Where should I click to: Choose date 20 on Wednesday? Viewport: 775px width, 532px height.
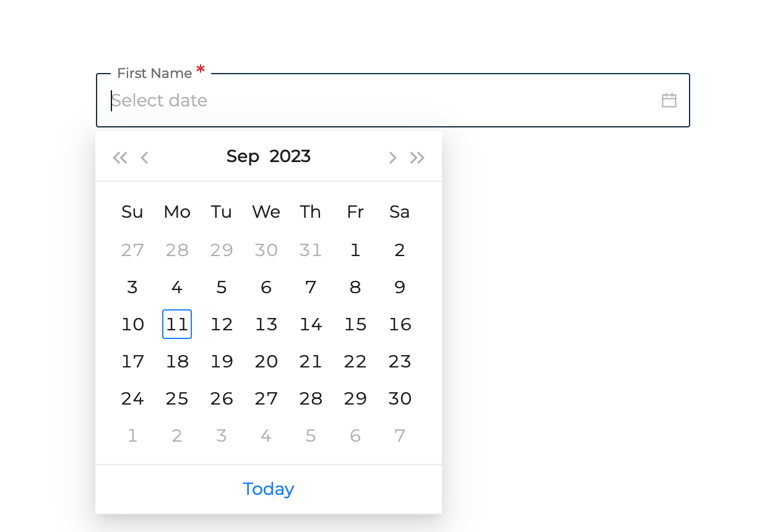[x=266, y=361]
